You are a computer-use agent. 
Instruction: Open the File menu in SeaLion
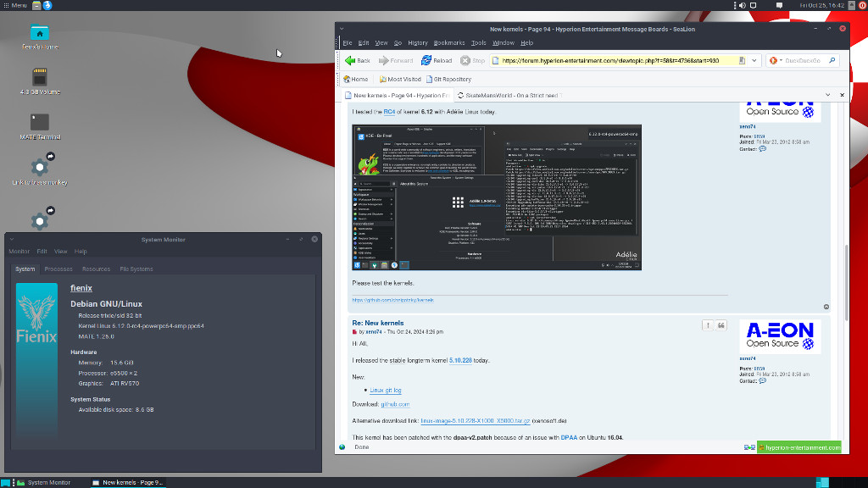[347, 42]
